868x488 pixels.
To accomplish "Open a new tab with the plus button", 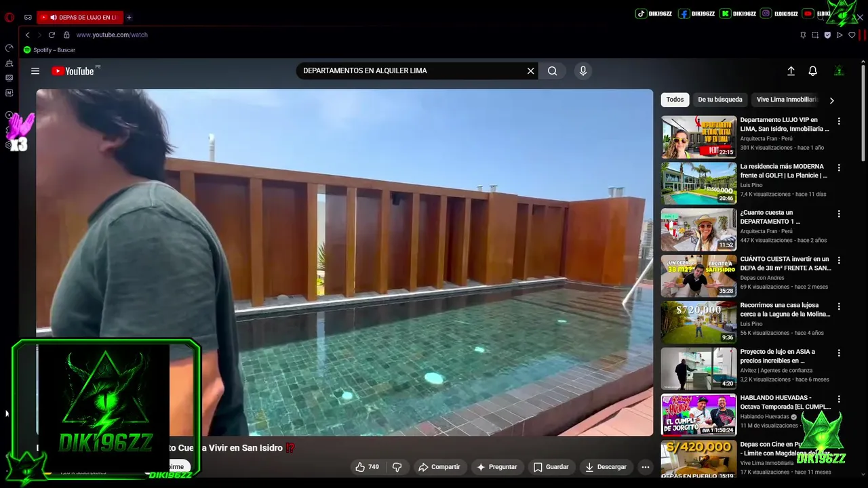I will 129,17.
